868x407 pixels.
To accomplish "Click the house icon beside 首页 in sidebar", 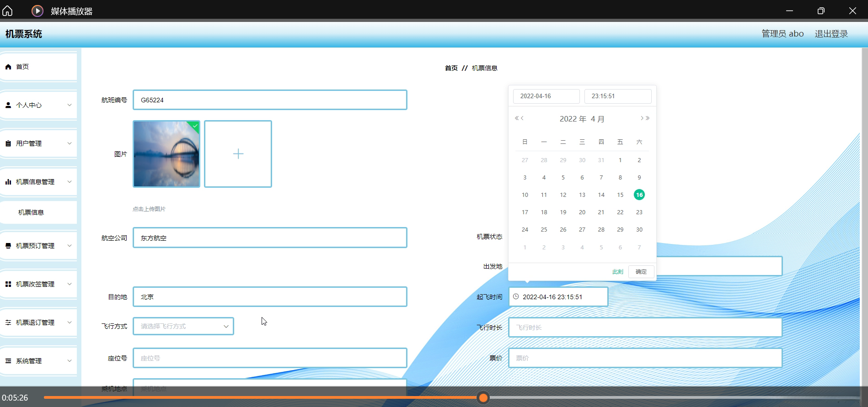I will [x=8, y=67].
